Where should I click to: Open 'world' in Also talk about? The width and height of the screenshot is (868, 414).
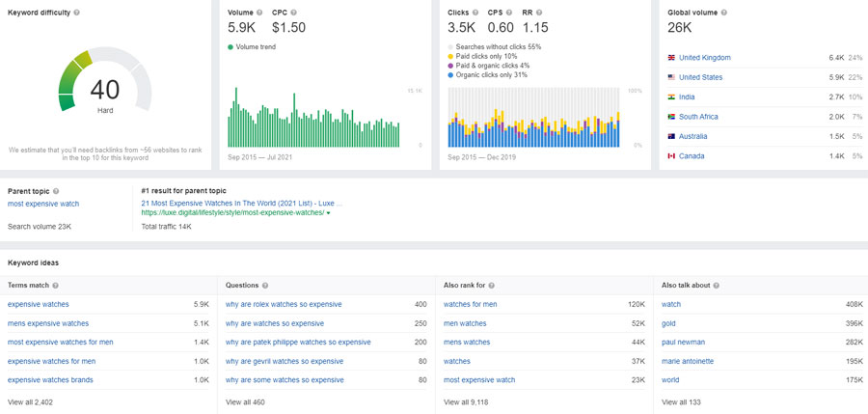(670, 380)
